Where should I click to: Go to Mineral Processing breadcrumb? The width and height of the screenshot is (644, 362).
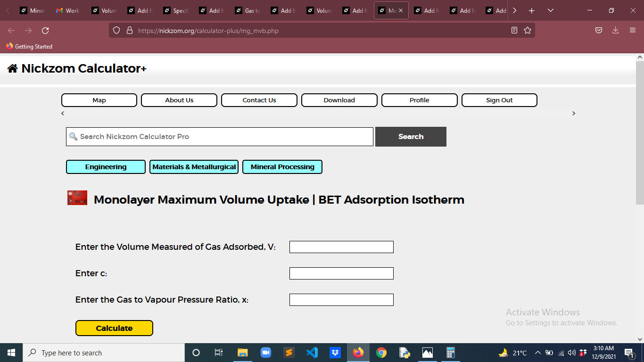(x=282, y=167)
